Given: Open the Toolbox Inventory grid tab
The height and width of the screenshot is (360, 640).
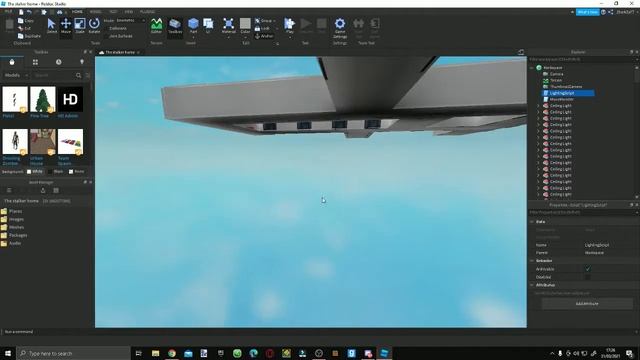Looking at the screenshot, I should click(x=35, y=62).
